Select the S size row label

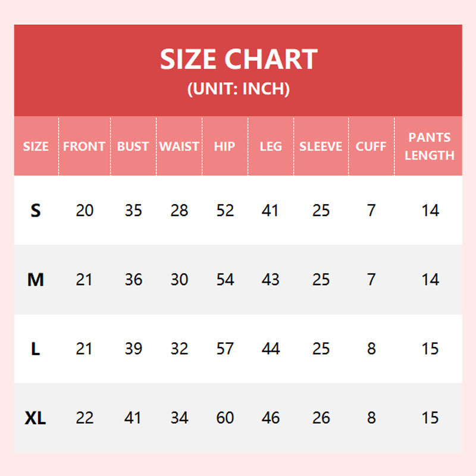(36, 211)
